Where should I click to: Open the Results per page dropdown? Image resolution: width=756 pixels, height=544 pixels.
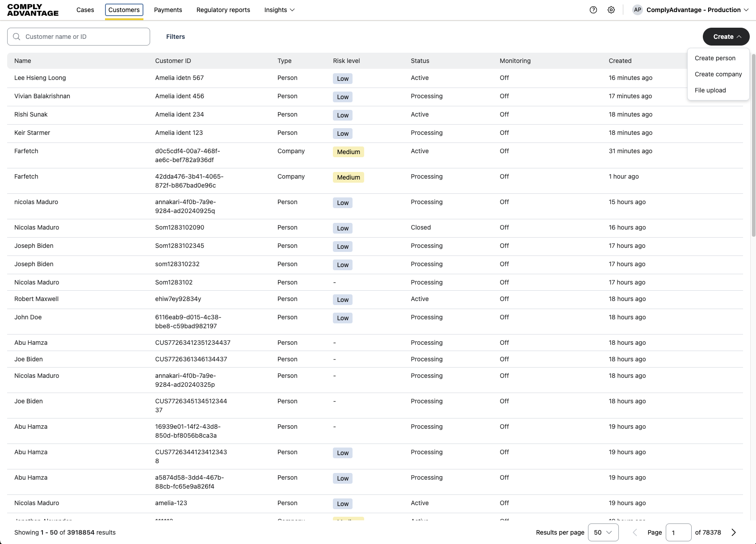tap(603, 532)
